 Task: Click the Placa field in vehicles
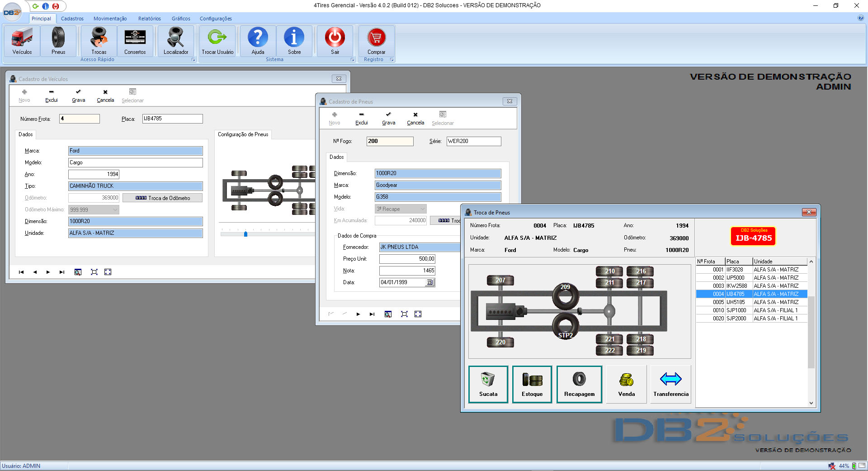pyautogui.click(x=172, y=119)
